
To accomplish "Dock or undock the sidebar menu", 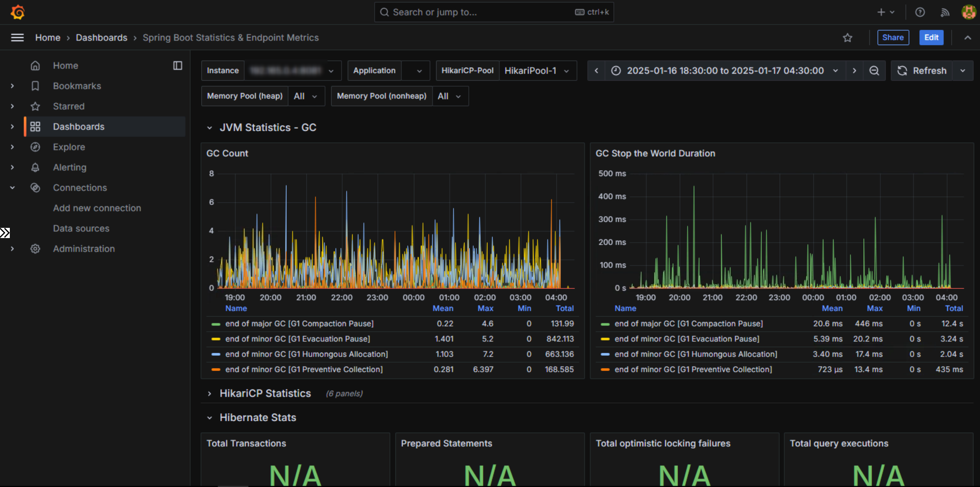I will 177,65.
